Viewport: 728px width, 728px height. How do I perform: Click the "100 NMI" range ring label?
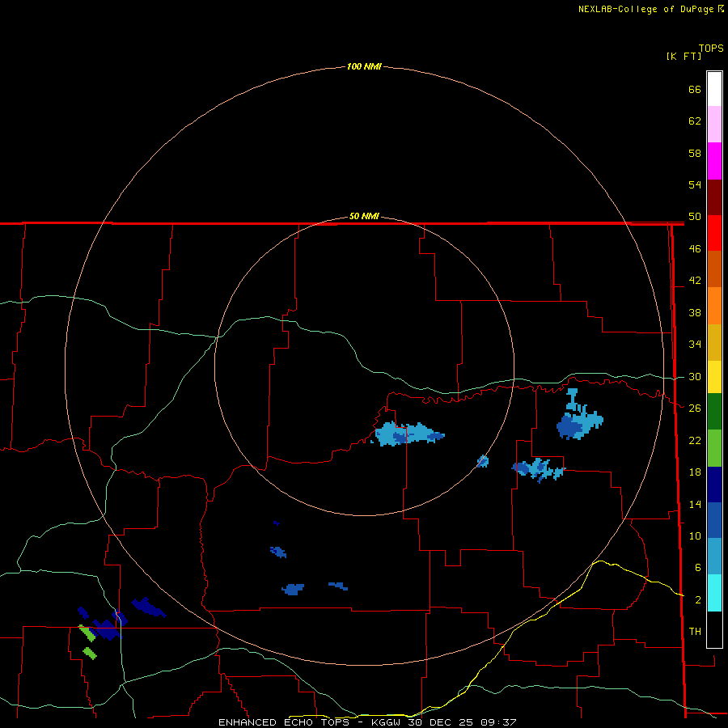coord(364,66)
